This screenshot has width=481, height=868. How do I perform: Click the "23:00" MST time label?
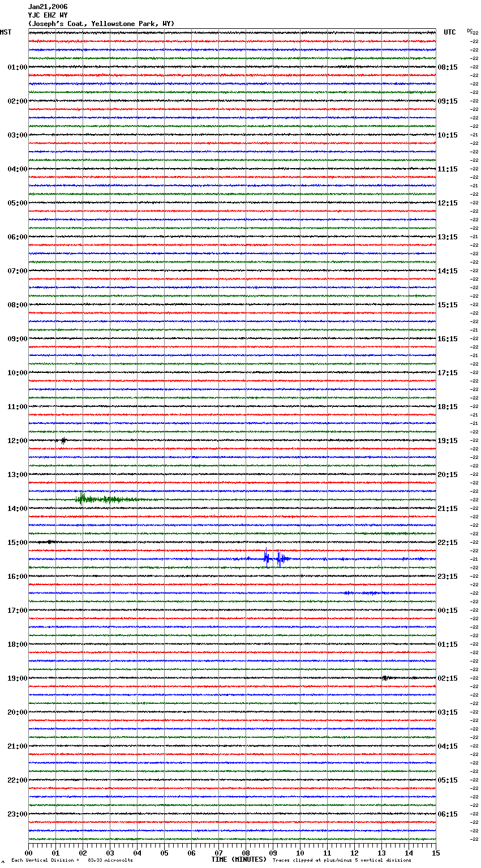(17, 814)
